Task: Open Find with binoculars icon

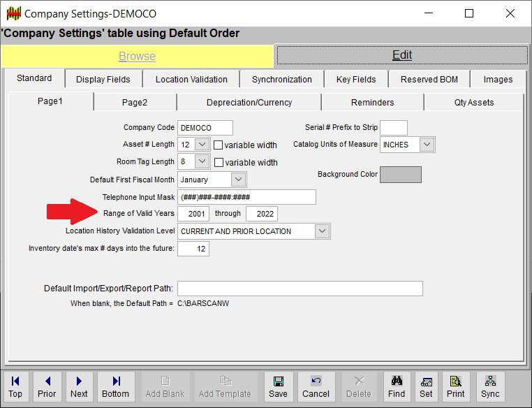Action: point(397,386)
